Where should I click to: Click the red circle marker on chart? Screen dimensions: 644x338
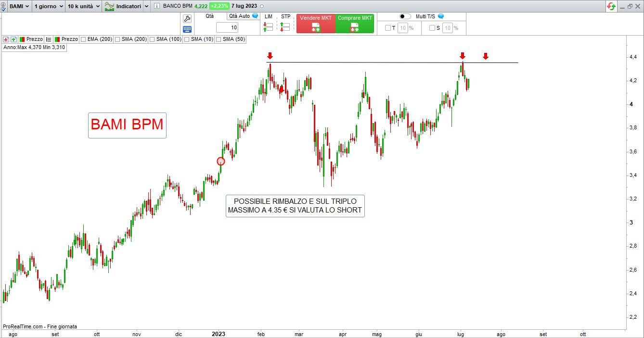pos(220,161)
